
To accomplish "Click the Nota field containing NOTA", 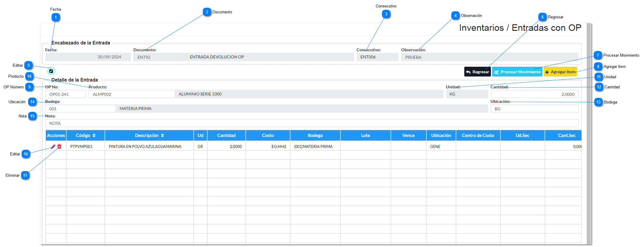I will pos(312,123).
